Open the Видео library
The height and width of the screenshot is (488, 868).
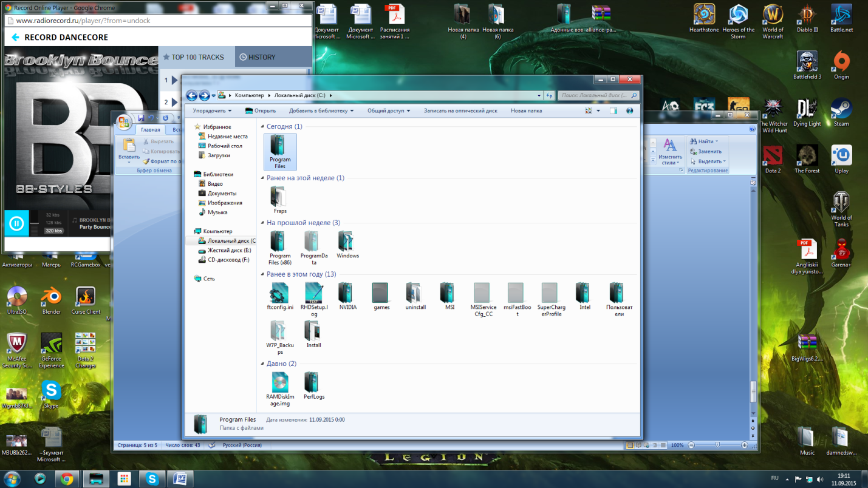pyautogui.click(x=210, y=183)
